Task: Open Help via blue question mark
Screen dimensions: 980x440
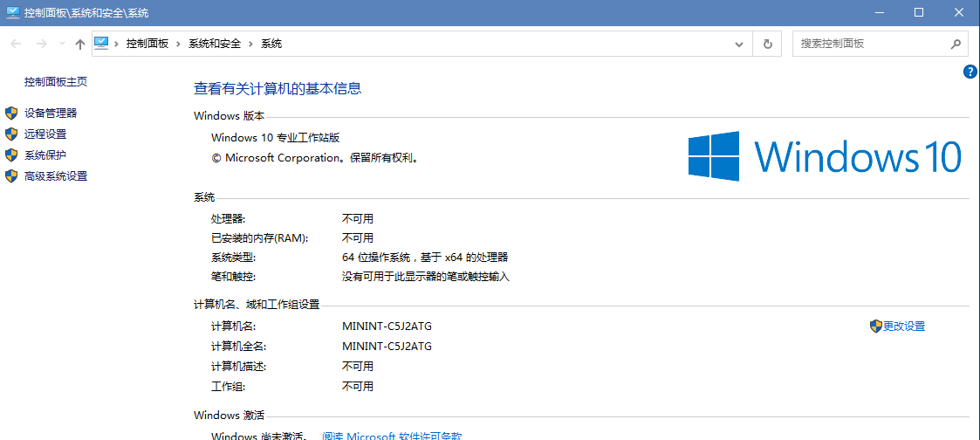Action: (x=970, y=72)
